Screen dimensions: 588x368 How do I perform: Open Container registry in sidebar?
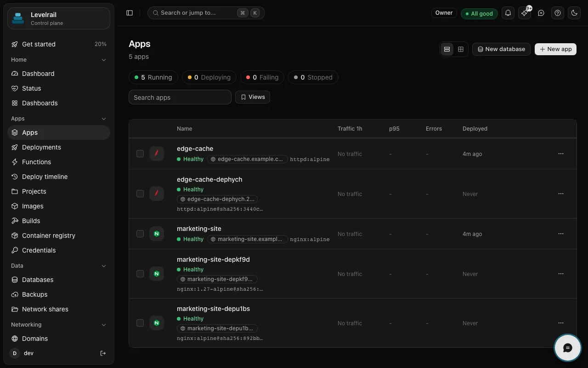pos(59,236)
